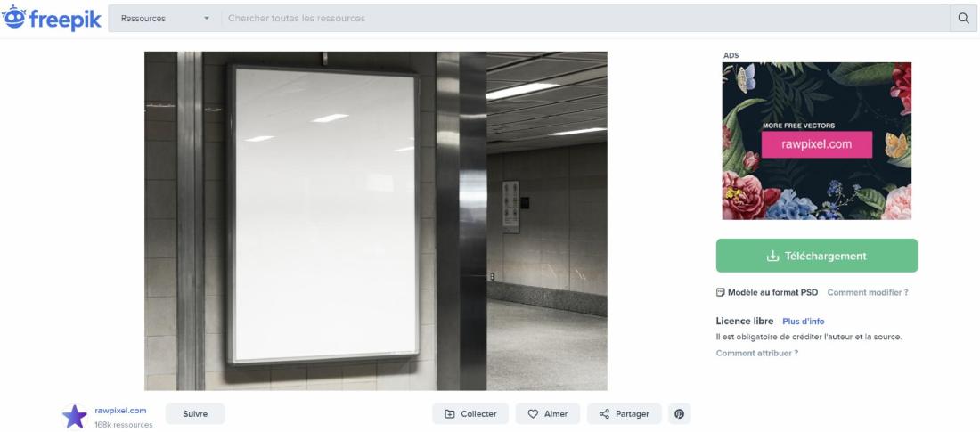Click the rawpixel.com floral ad banner
This screenshot has height=432, width=980.
pos(816,141)
